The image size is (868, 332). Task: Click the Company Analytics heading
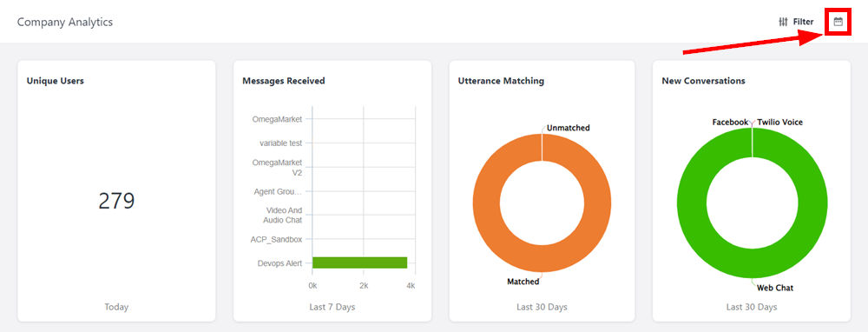65,23
